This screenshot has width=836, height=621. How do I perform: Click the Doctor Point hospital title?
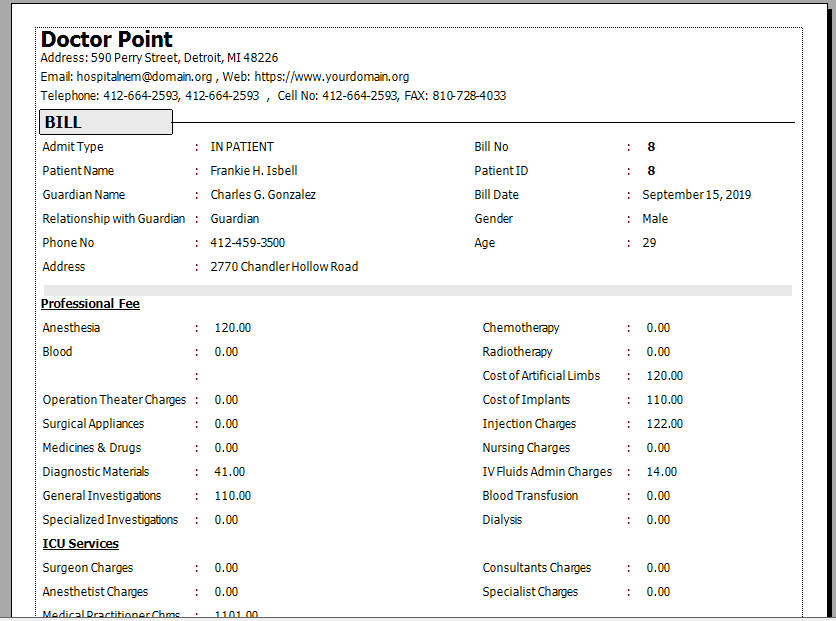tap(107, 39)
